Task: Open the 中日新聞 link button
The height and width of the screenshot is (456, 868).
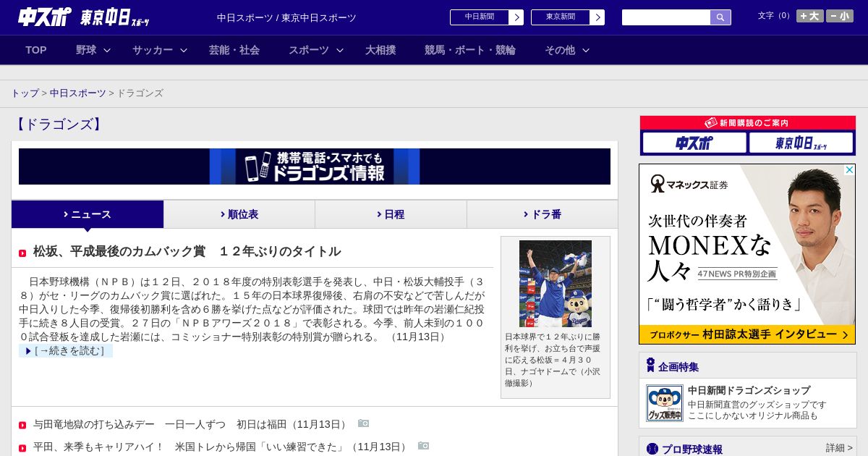Action: tap(479, 17)
